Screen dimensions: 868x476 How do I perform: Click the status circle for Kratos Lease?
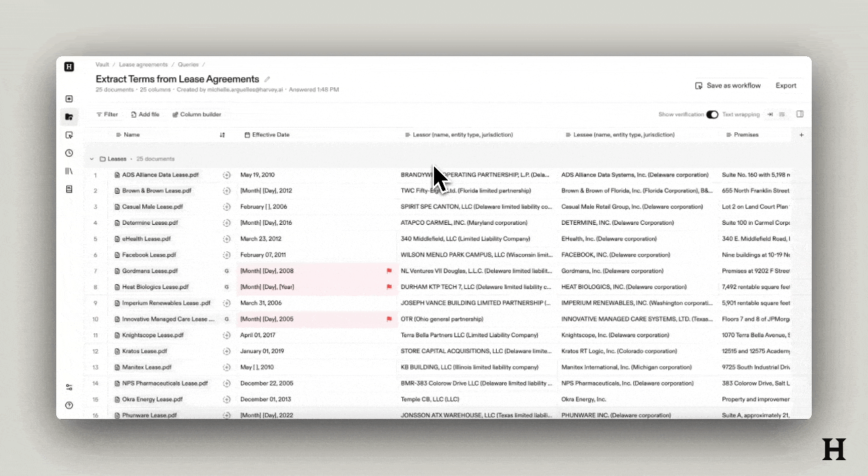coord(226,351)
